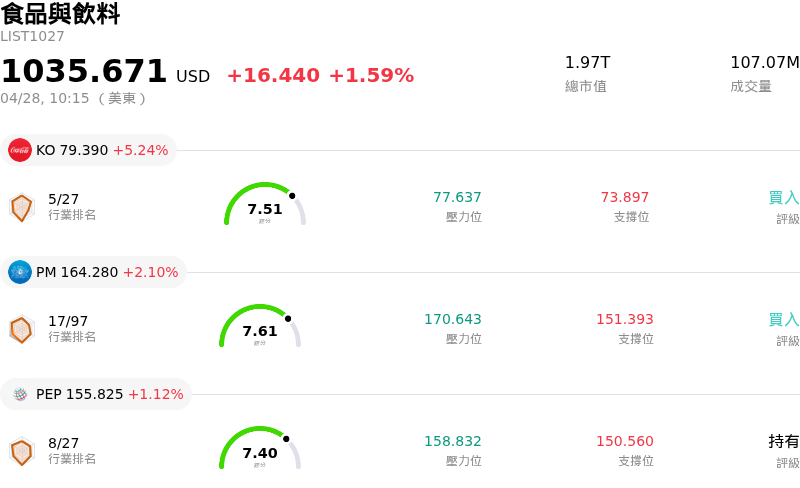Click the 107.07M volume value

764,63
